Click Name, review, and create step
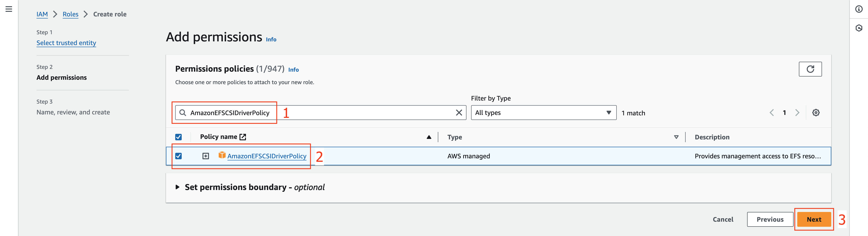Screen dimensions: 868x236 73,112
